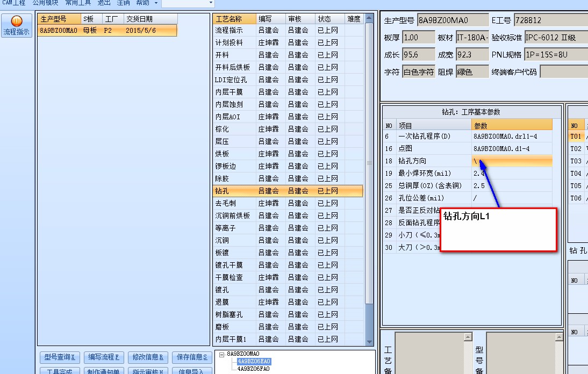Screen dimensions: 588x374
Task: Click the 终端客户代码 empty field
Action: click(x=564, y=72)
